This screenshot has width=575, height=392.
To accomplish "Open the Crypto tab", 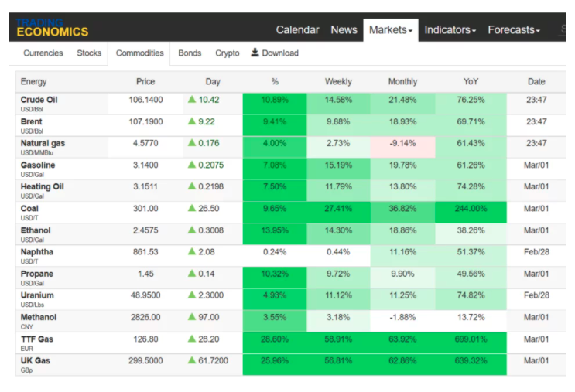I will [227, 53].
